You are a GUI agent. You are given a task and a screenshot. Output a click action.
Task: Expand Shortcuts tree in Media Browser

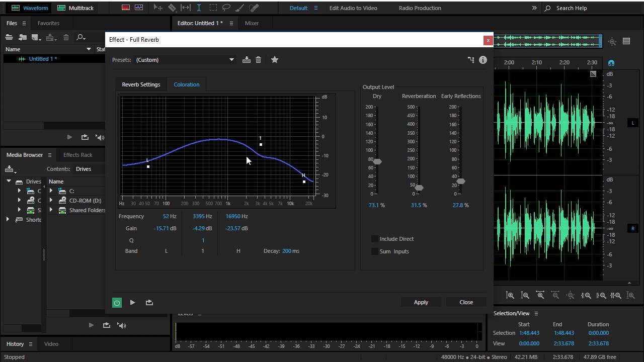tap(8, 220)
